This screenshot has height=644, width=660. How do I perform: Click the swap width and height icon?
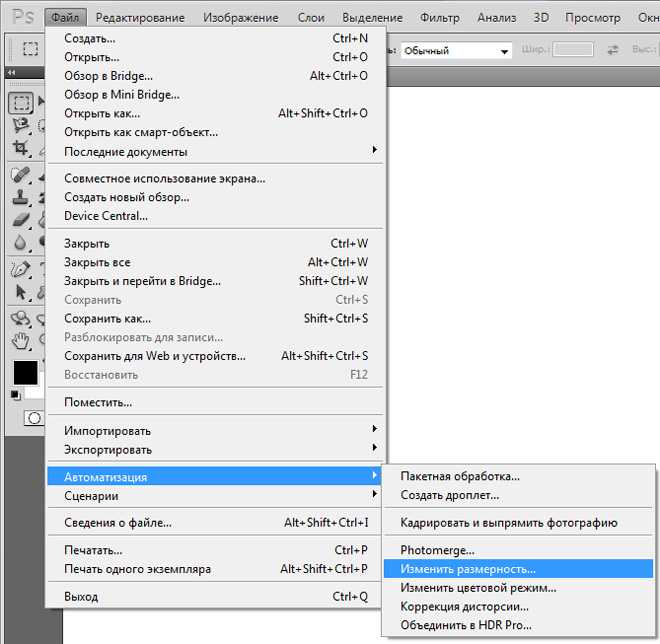tap(612, 50)
